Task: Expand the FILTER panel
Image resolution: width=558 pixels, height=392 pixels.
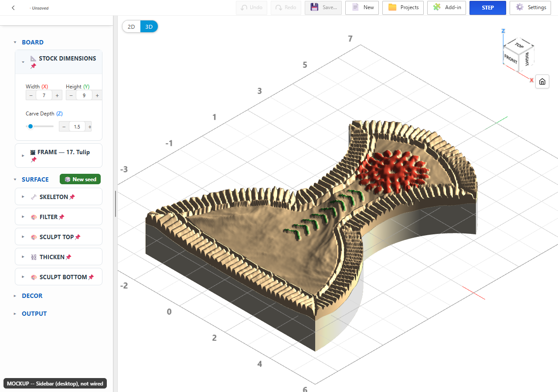Action: [x=23, y=217]
